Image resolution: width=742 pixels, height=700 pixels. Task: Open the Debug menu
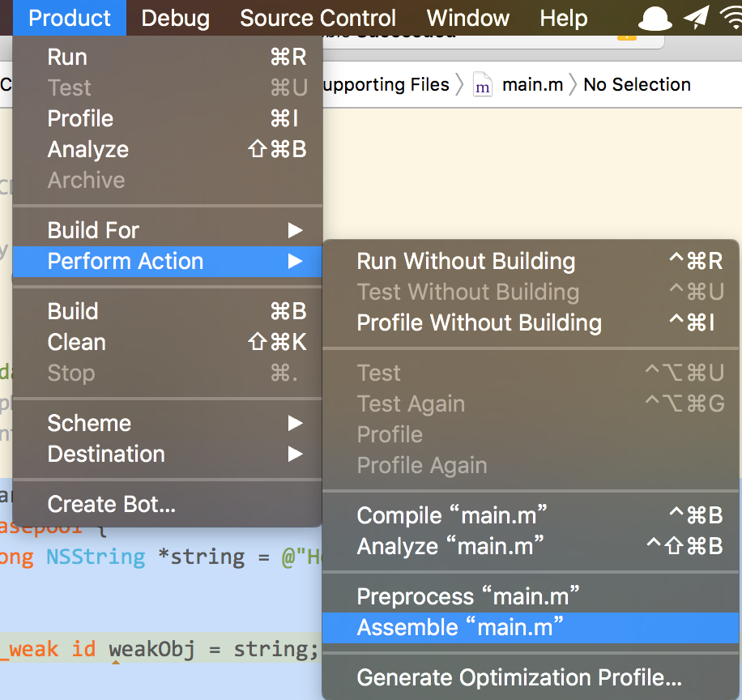tap(175, 18)
